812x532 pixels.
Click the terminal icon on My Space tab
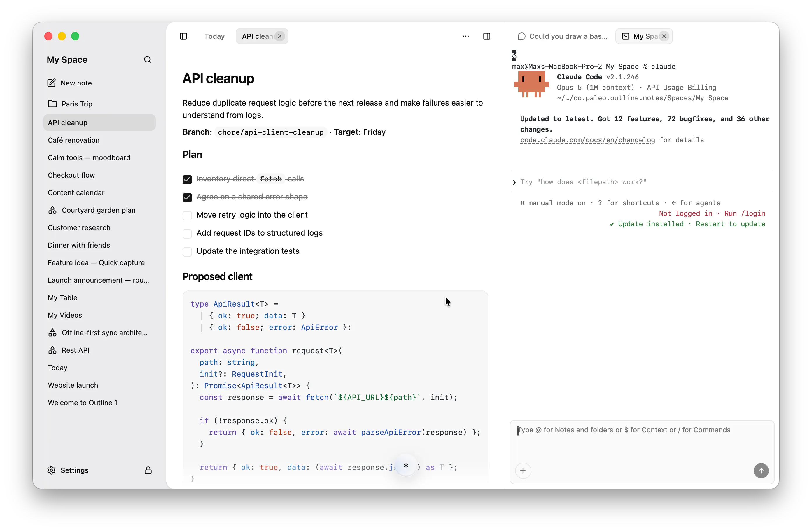pos(626,36)
